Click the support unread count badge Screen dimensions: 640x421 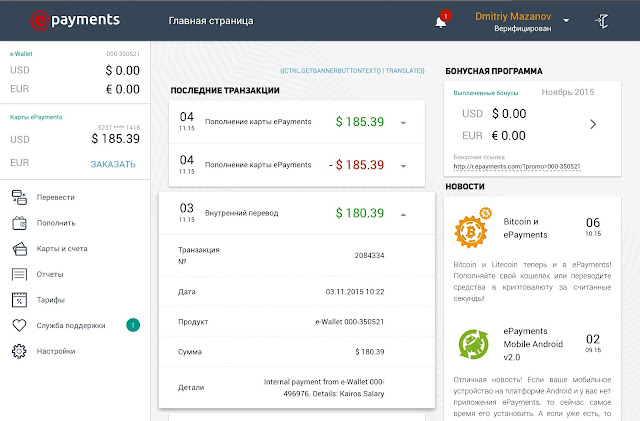click(133, 325)
